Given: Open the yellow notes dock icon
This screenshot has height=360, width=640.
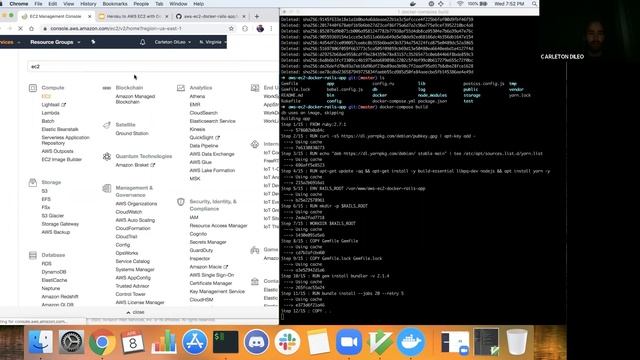Looking at the screenshot, I should coord(318,342).
